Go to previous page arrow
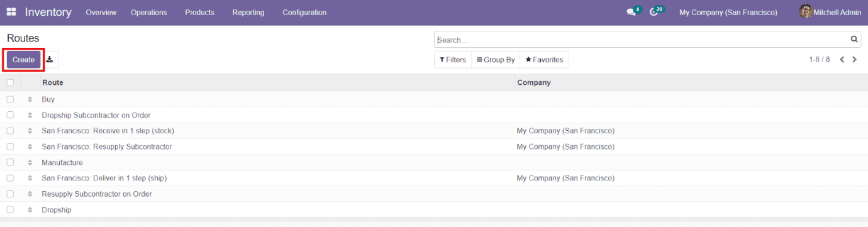Viewport: 868px width, 227px height. [x=842, y=60]
